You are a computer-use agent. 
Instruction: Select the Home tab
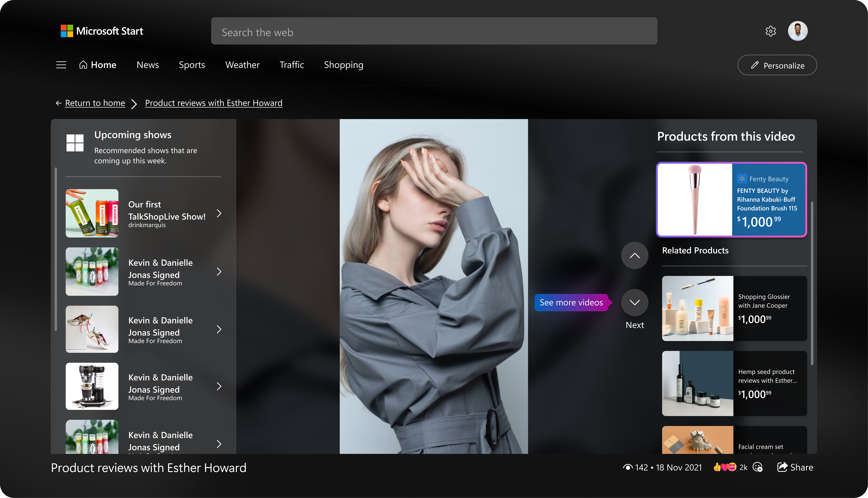98,65
